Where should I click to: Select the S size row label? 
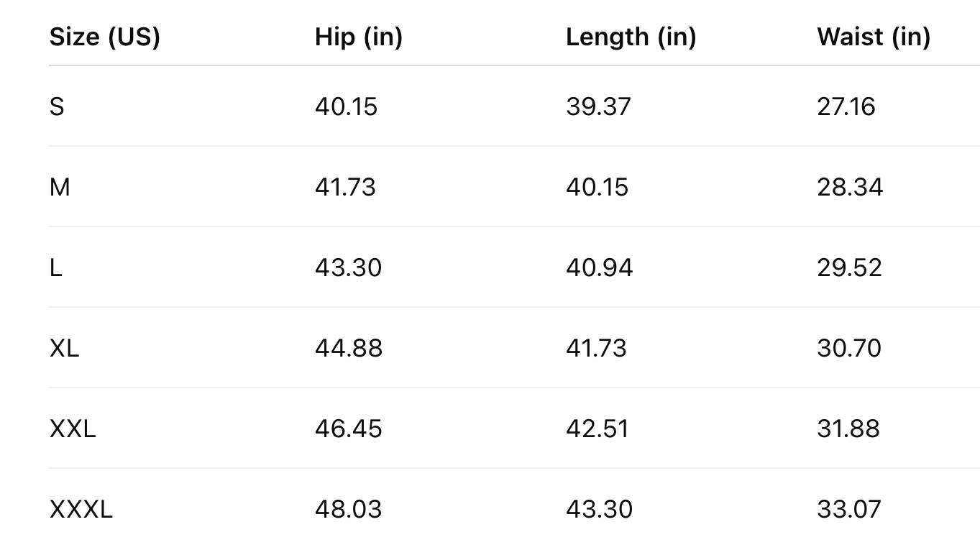57,106
